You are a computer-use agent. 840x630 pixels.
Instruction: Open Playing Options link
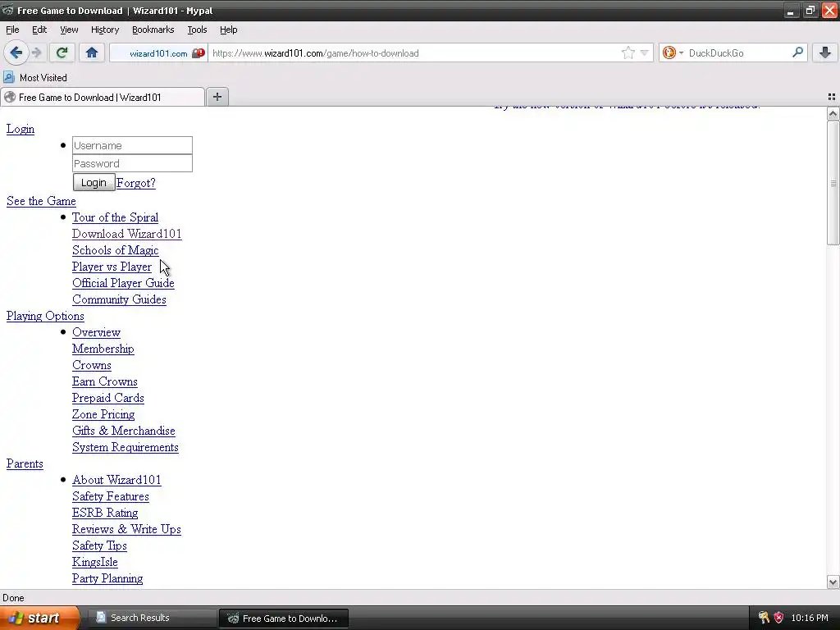point(45,316)
